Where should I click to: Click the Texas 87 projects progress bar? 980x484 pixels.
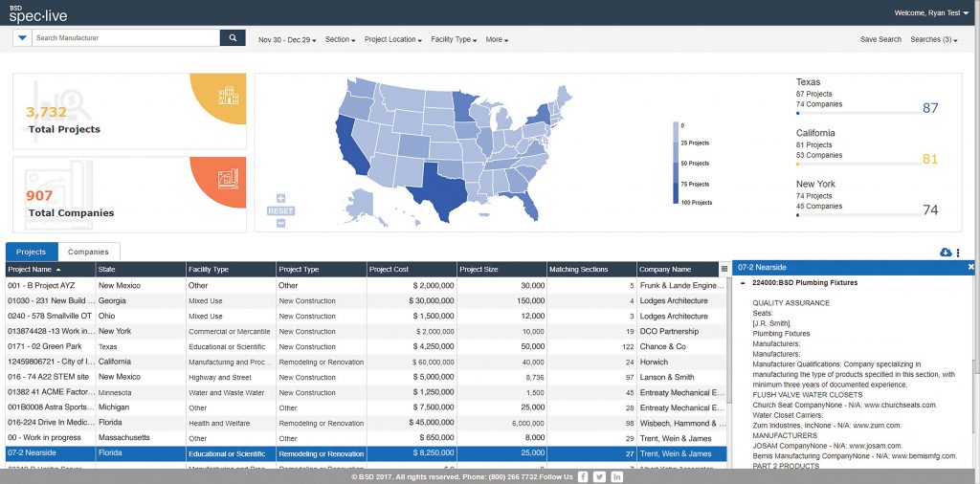click(x=857, y=113)
